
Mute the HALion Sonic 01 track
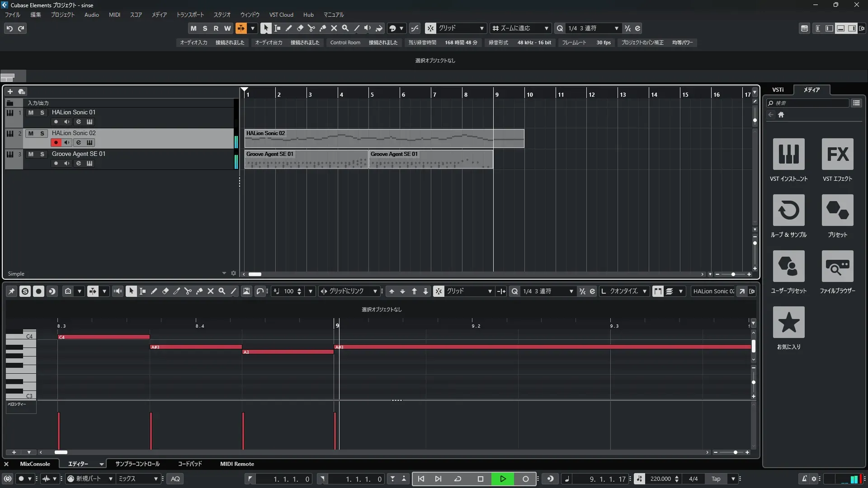[31, 113]
